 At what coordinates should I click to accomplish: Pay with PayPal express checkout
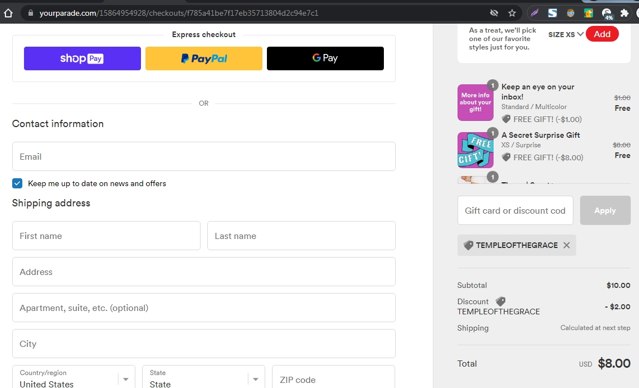(204, 58)
